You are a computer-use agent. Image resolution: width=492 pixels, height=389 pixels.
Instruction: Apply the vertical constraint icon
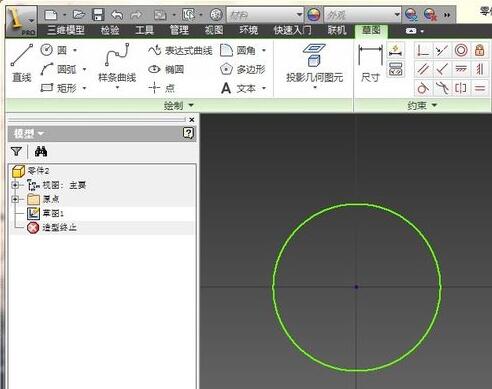coord(480,69)
